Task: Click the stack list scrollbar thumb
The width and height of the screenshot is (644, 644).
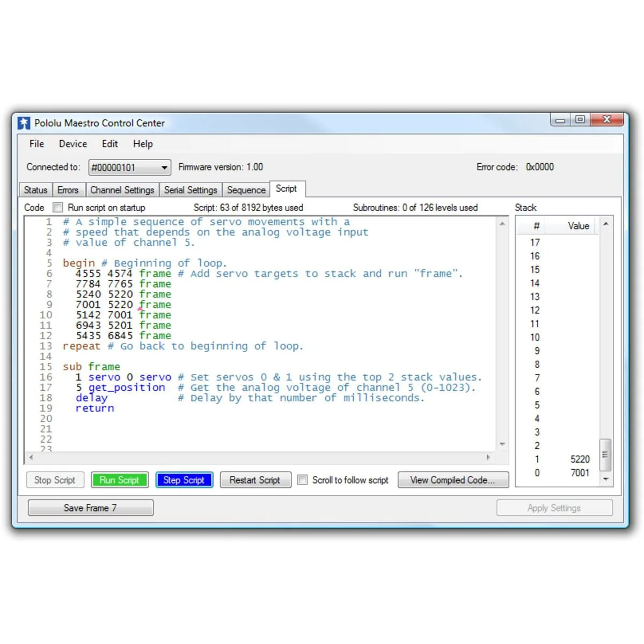Action: 605,455
